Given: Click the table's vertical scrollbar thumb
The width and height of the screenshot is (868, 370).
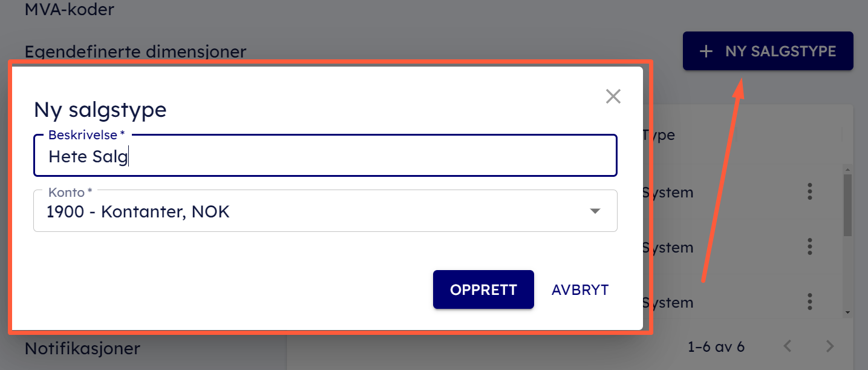Looking at the screenshot, I should pos(847,206).
